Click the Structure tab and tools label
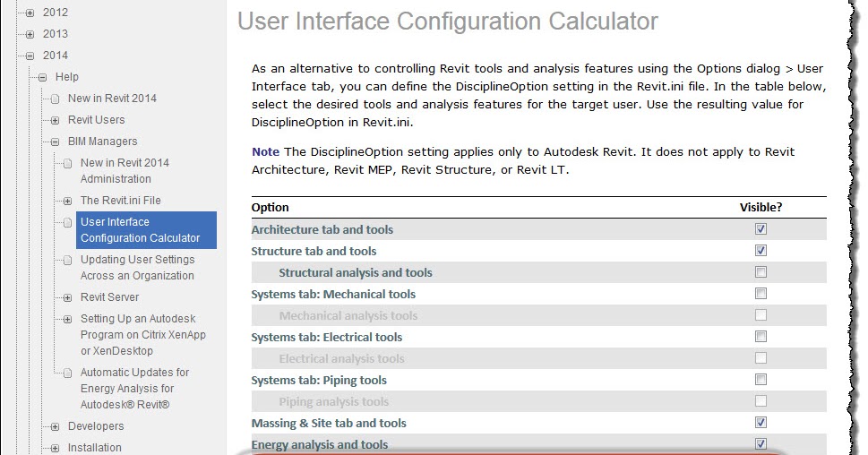This screenshot has width=868, height=455. (314, 252)
